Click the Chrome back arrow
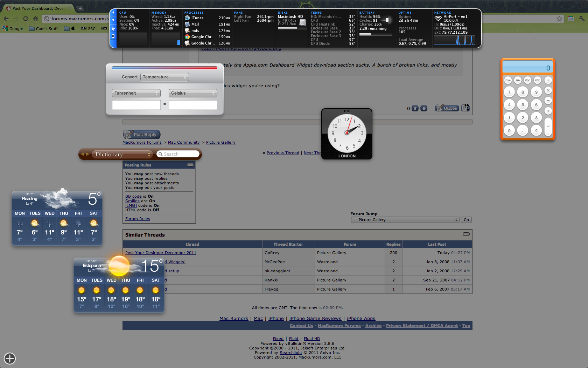Viewport: 588px width, 368px height. [x=6, y=19]
